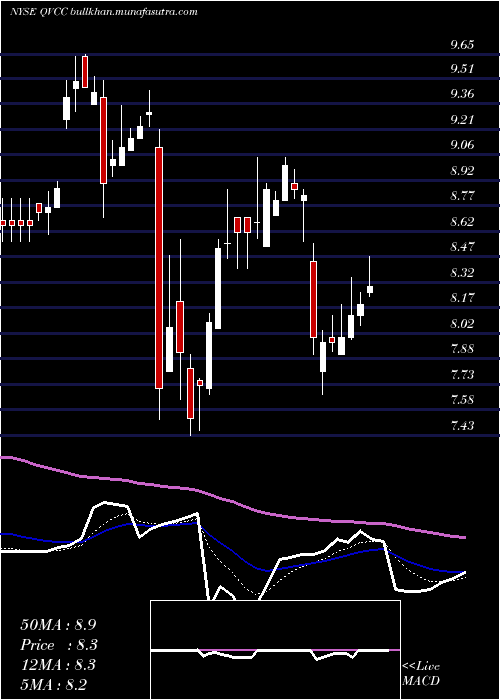Select the 8.02 price axis label
Viewport: 500px width, 700px height.
pos(462,323)
